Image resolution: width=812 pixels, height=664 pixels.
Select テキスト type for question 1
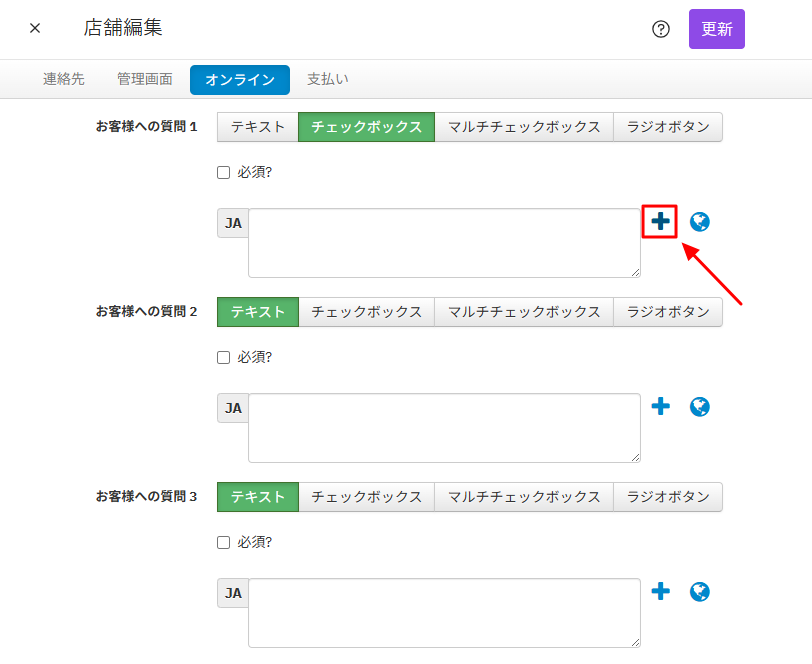pyautogui.click(x=258, y=127)
